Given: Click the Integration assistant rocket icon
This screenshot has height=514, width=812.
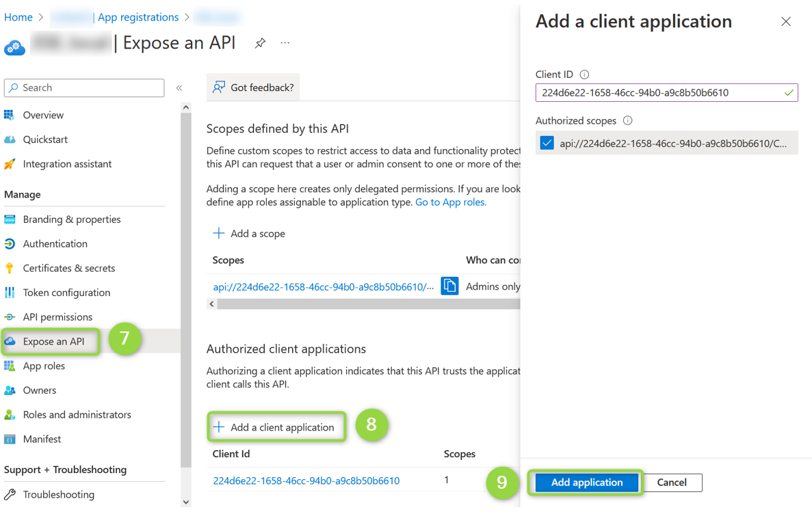Looking at the screenshot, I should (10, 164).
